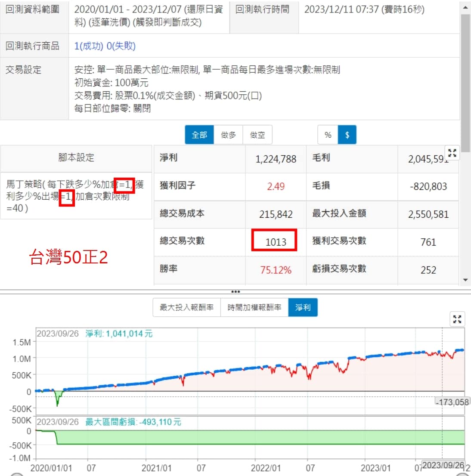Select the 全部 trade filter
This screenshot has height=476, width=471.
coord(199,135)
